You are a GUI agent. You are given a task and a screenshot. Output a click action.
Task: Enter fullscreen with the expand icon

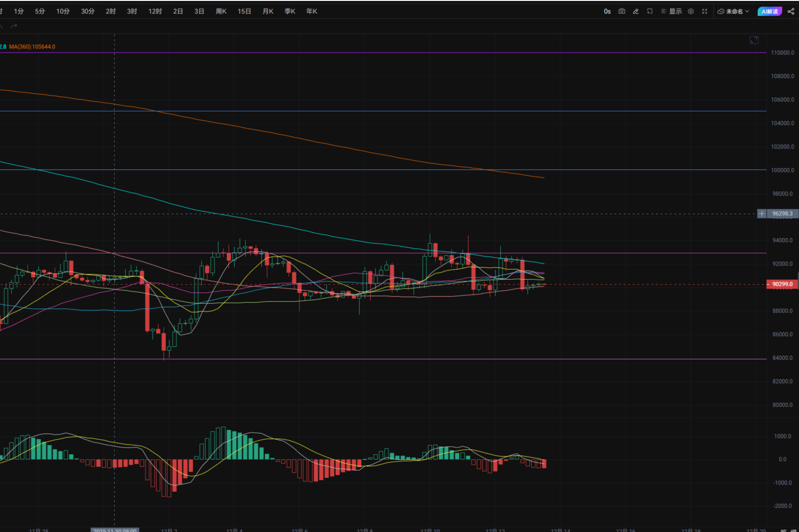704,11
